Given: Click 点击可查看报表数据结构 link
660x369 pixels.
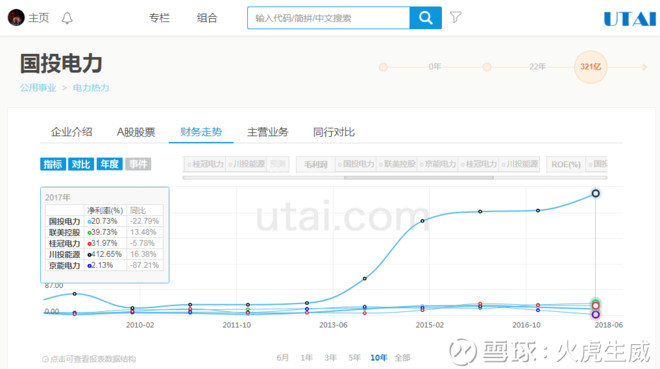Looking at the screenshot, I should click(x=93, y=359).
